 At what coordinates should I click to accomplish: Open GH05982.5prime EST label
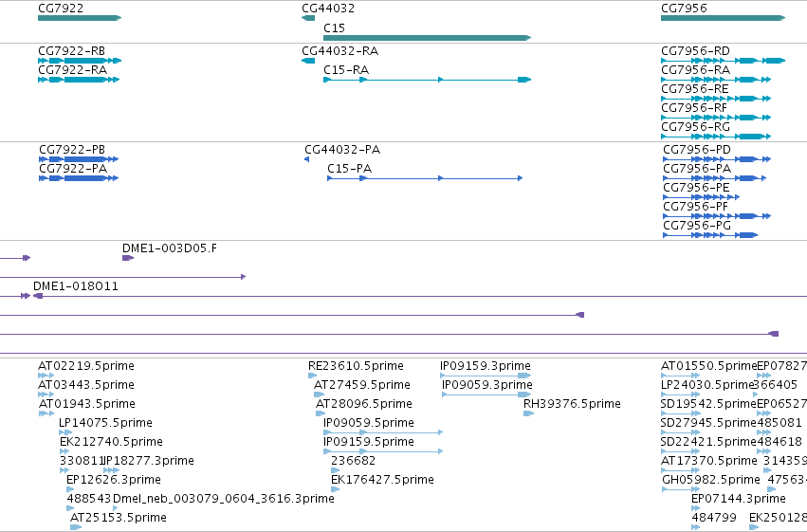pos(711,480)
